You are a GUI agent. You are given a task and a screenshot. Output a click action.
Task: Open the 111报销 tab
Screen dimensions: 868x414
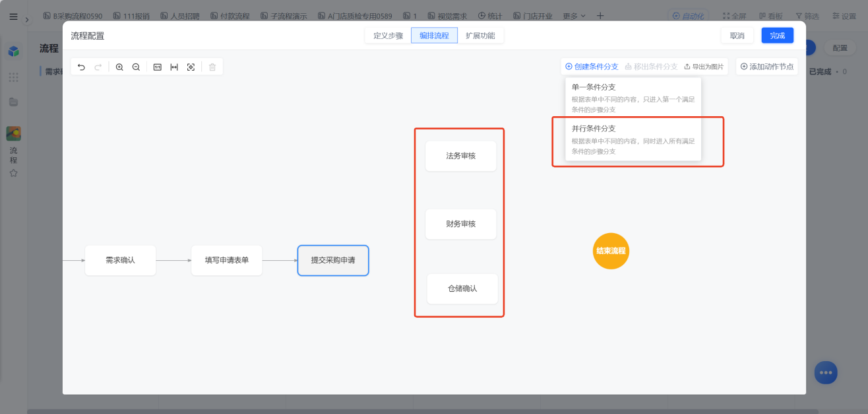(131, 16)
